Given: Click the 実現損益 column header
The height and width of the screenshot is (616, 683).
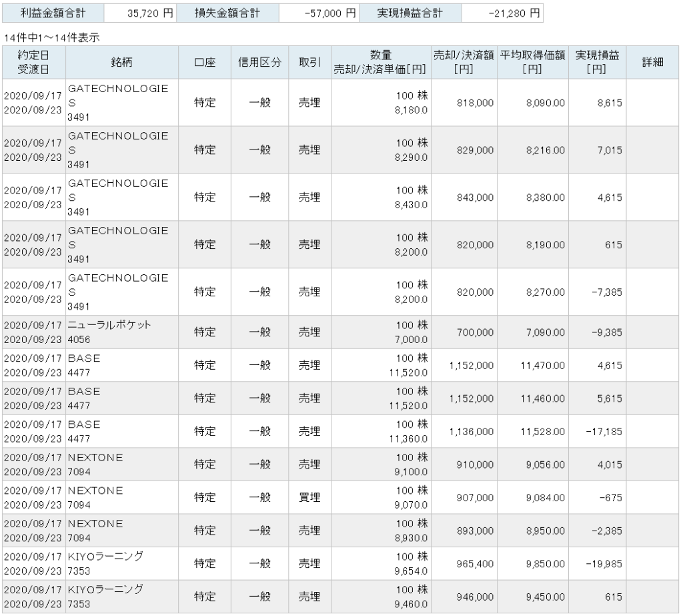Looking at the screenshot, I should [597, 62].
